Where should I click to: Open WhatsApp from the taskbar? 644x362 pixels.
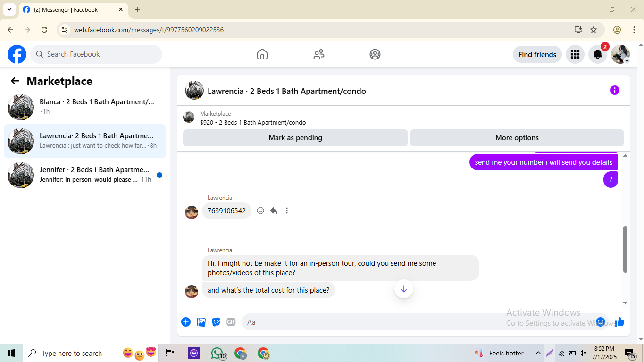pos(217,353)
